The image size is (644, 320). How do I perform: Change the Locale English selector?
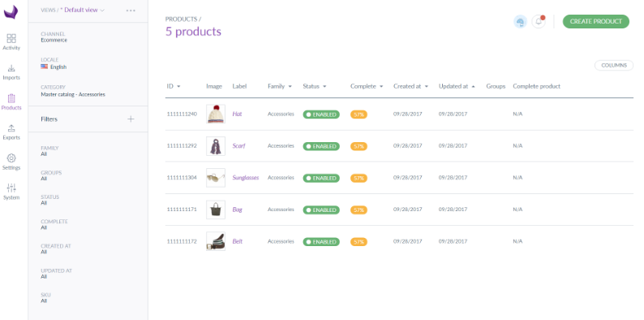tap(54, 63)
